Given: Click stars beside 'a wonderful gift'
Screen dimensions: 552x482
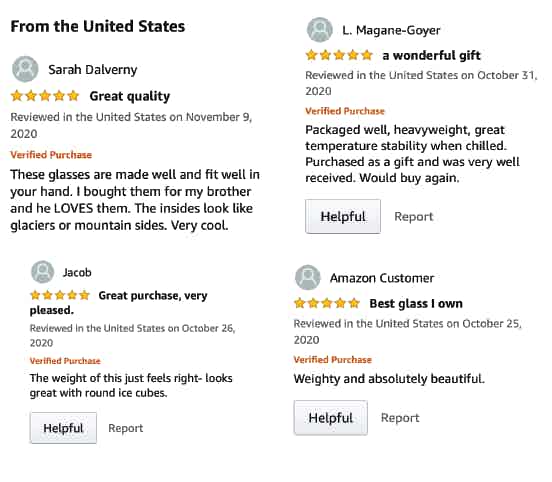Looking at the screenshot, I should (x=339, y=55).
